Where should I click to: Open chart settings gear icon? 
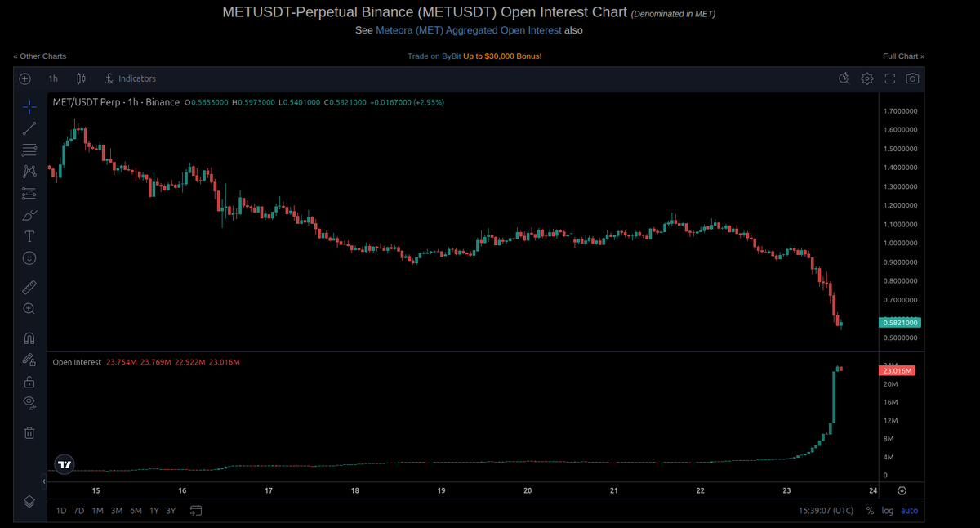(867, 78)
